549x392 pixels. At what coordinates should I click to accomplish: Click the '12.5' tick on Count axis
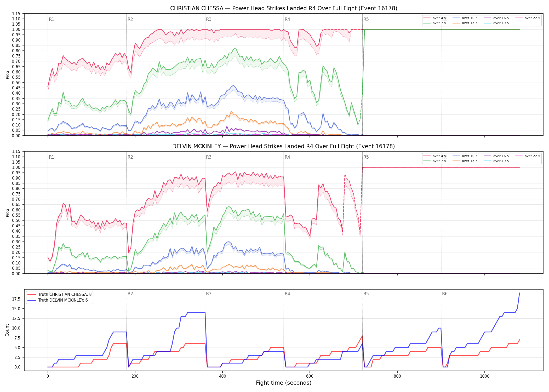16,318
